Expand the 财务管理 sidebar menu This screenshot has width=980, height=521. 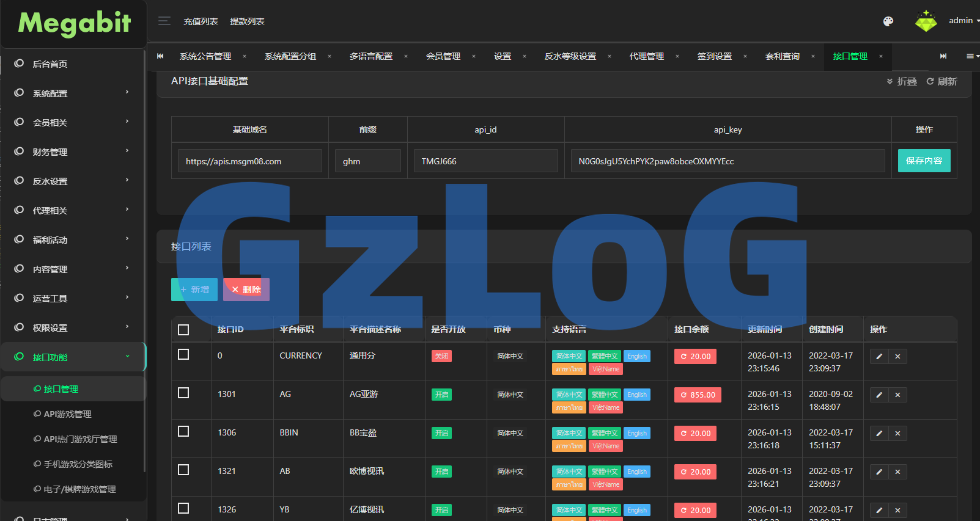pos(73,152)
